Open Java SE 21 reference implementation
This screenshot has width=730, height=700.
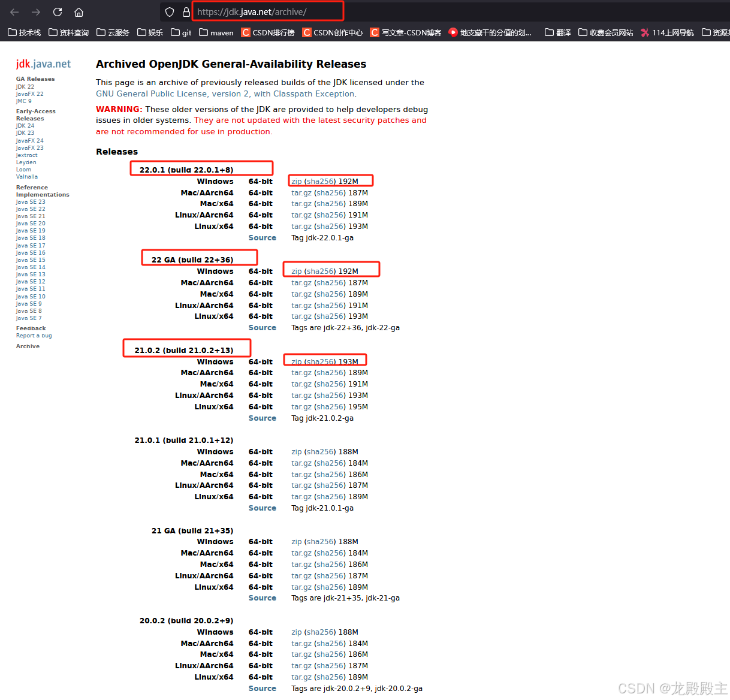click(31, 216)
